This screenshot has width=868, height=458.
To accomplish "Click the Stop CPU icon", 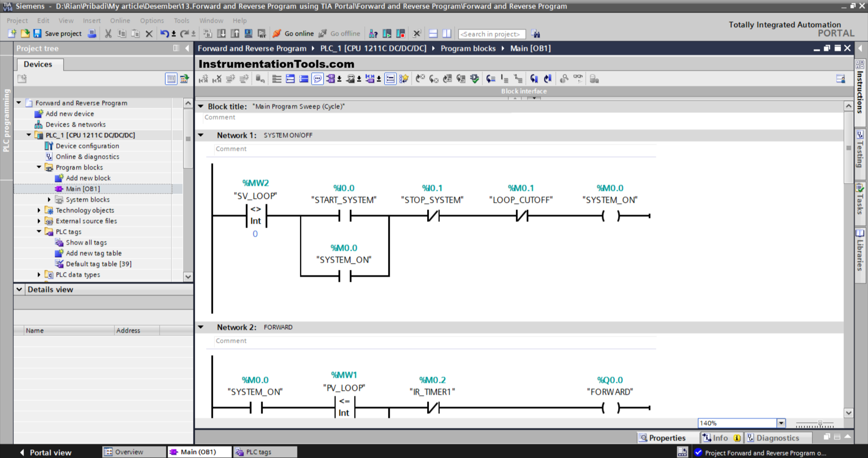I will [401, 33].
